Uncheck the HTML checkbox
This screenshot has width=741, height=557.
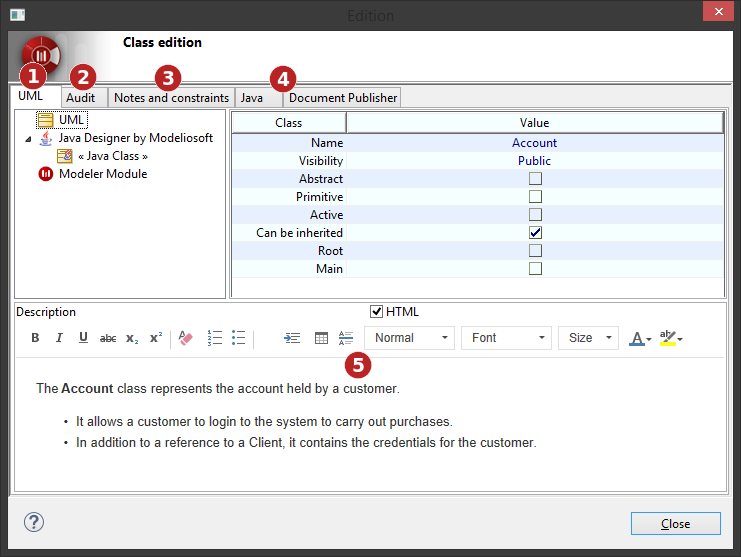377,312
